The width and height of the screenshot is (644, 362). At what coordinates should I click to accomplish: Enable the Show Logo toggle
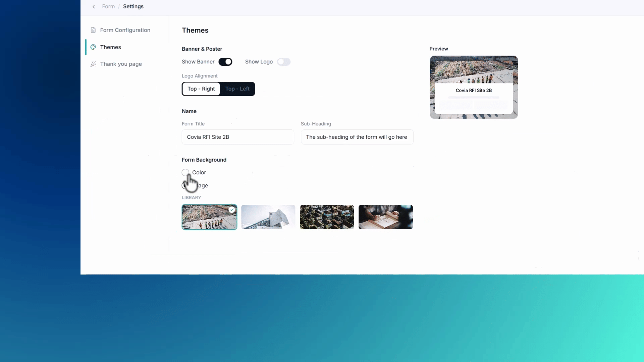(x=284, y=62)
